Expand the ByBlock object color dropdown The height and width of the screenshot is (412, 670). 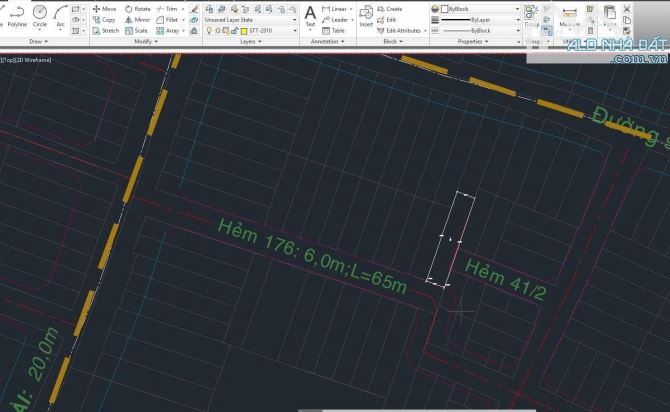tap(478, 8)
